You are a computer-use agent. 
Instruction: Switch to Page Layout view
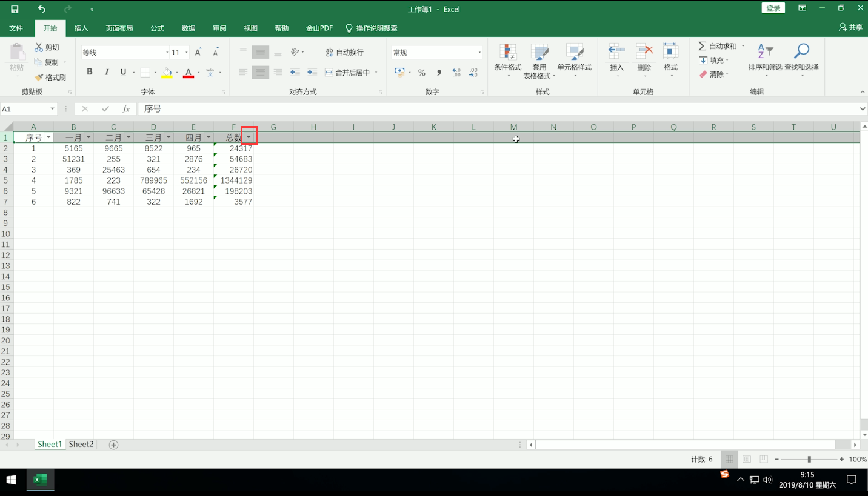click(x=747, y=459)
